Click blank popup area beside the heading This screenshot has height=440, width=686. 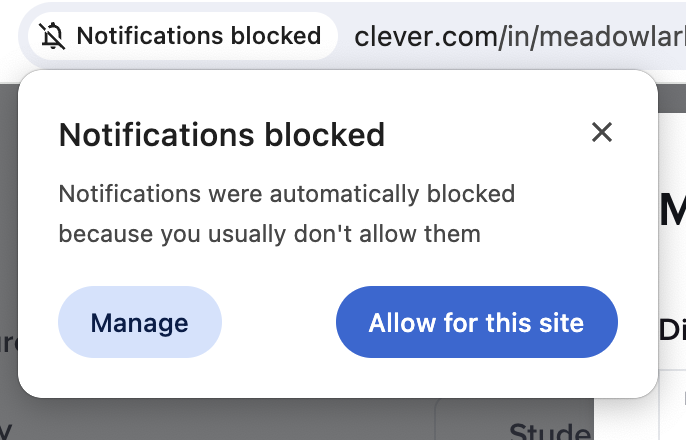tap(480, 134)
